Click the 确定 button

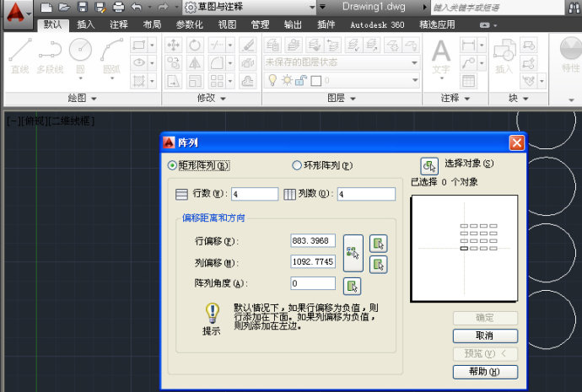coord(485,318)
